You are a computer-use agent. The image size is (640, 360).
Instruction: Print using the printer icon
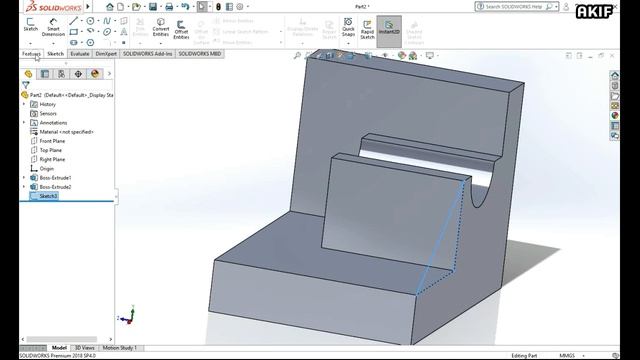click(169, 7)
